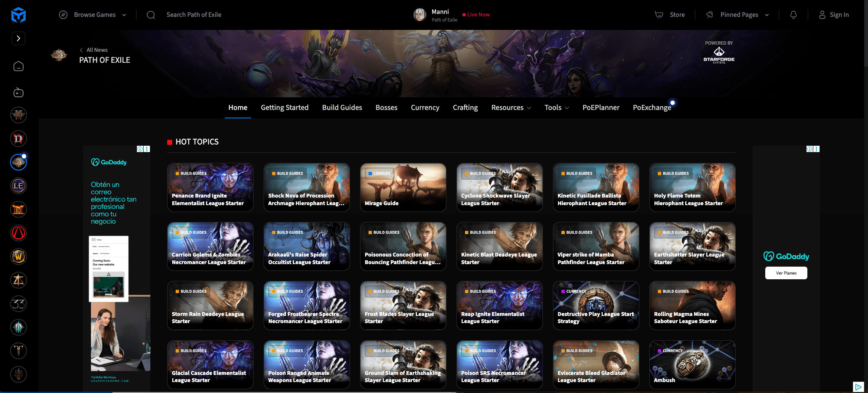
Task: Open the Bosses tab
Action: [387, 107]
